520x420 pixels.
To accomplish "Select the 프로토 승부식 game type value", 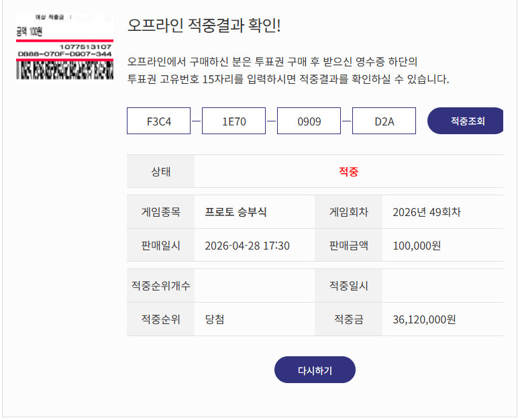I will pyautogui.click(x=236, y=212).
